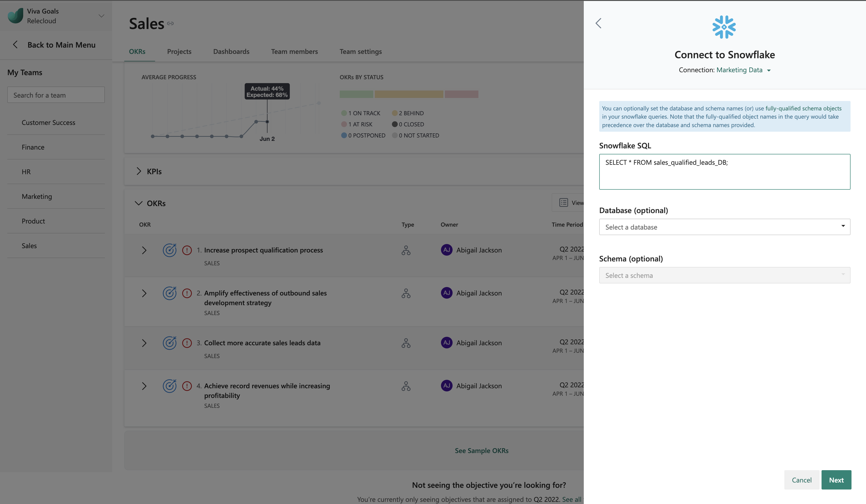Screen dimensions: 866x504
Task: Click the Snowflake logo icon
Action: pos(724,27)
